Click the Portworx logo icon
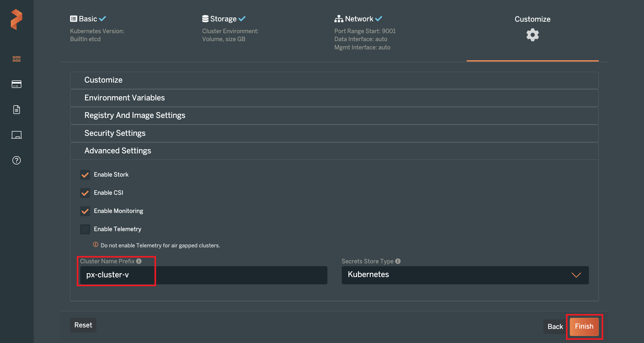 click(17, 19)
